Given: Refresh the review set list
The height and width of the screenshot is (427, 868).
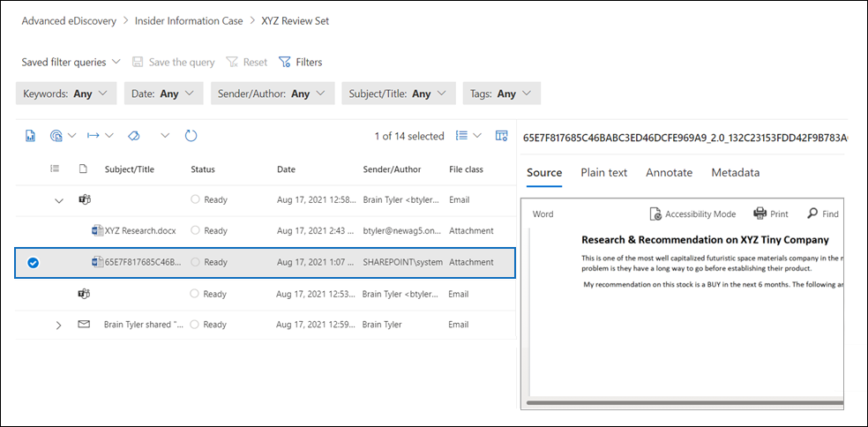Looking at the screenshot, I should (191, 136).
